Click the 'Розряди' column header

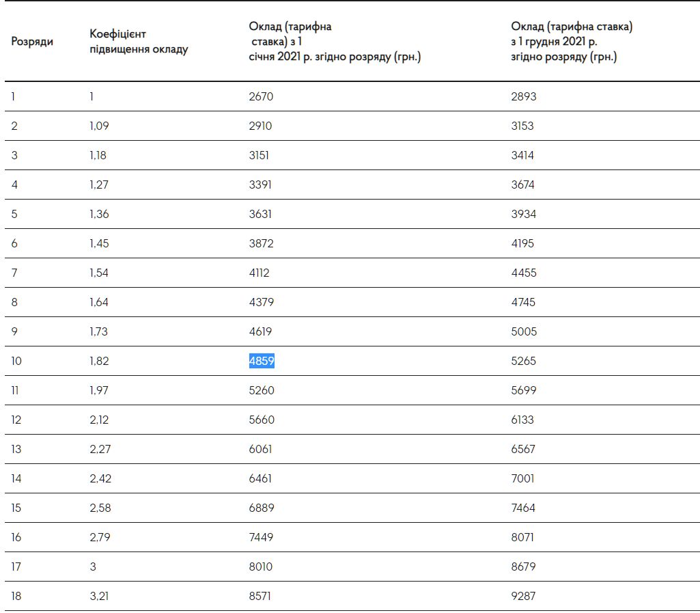(x=32, y=41)
